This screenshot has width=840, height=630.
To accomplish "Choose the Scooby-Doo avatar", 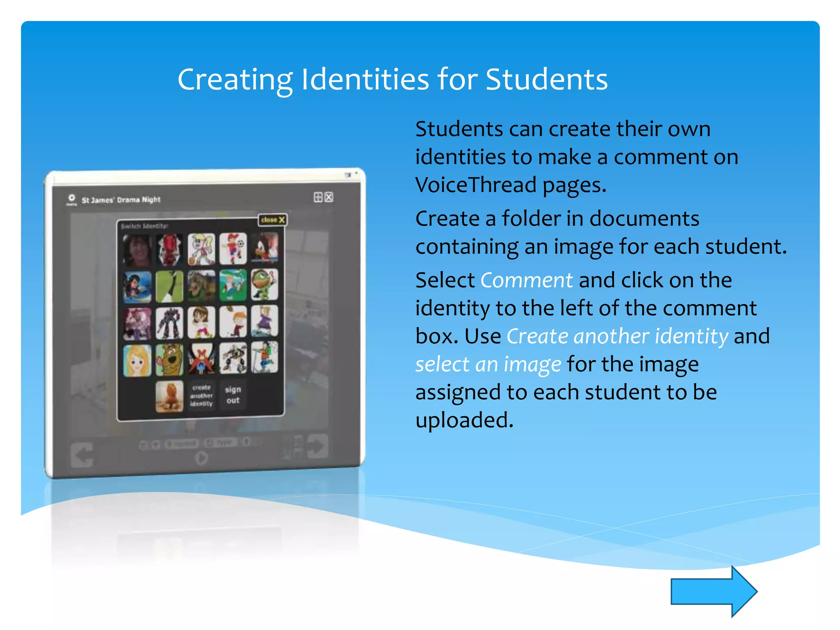I will [169, 360].
